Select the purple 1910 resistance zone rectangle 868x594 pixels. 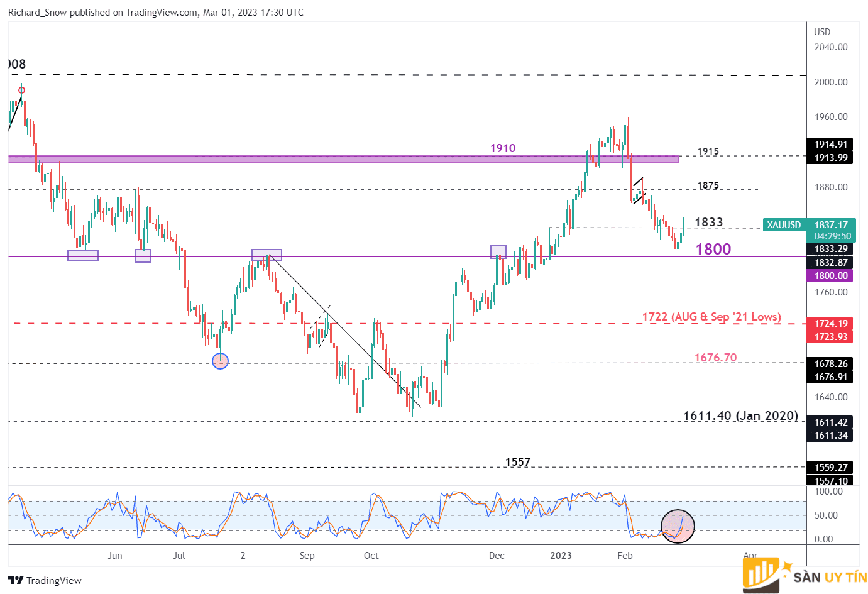343,158
